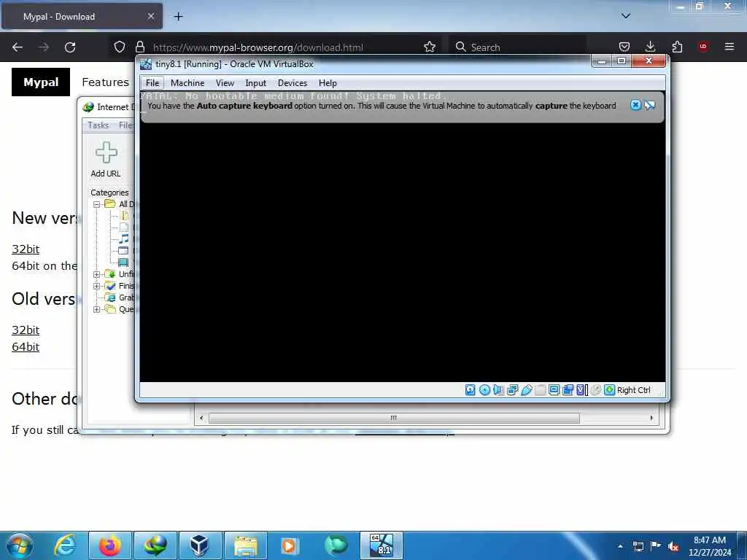Image resolution: width=747 pixels, height=560 pixels.
Task: Click the USB devices status icon
Action: [x=526, y=390]
